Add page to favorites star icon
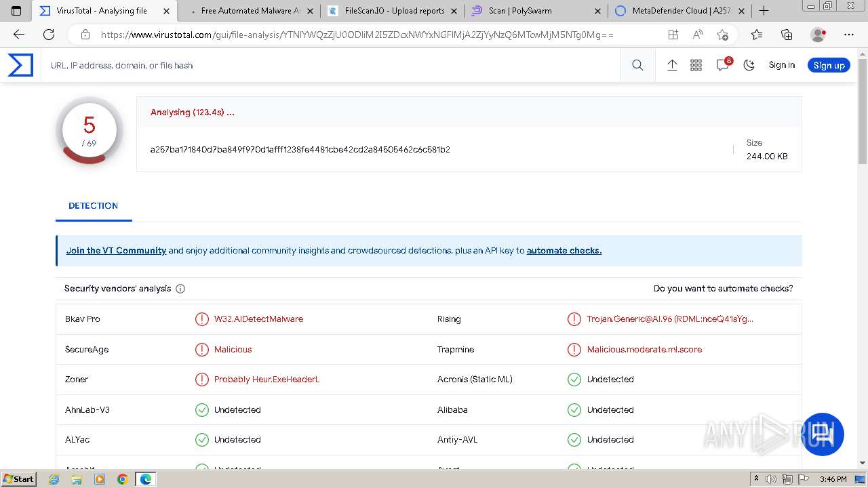The image size is (868, 488). pos(722,35)
